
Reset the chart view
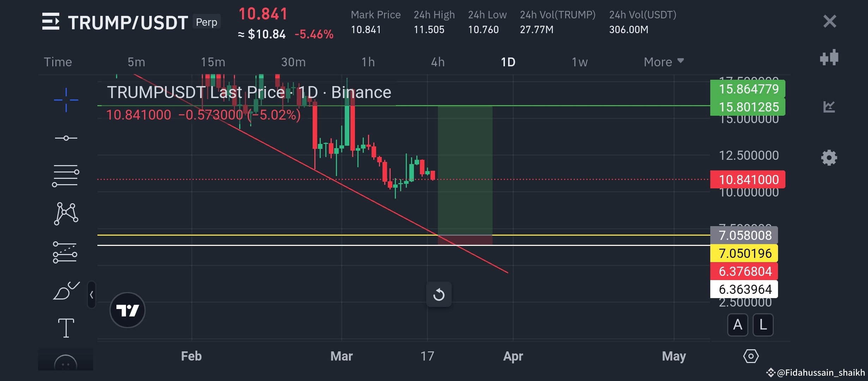439,294
